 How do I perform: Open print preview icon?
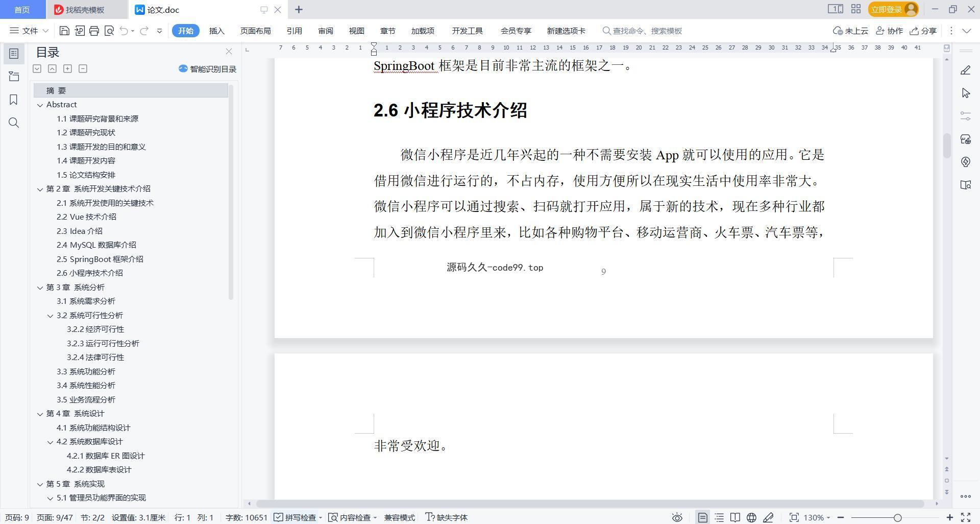point(109,31)
